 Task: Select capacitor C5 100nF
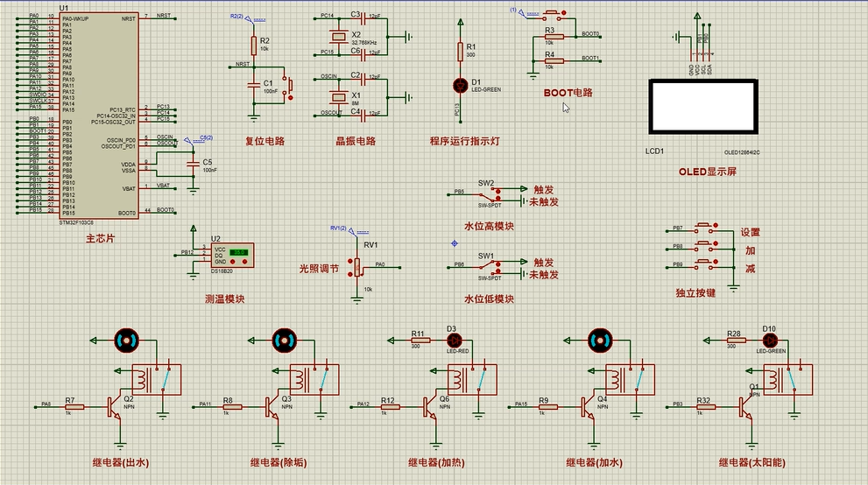click(x=193, y=165)
